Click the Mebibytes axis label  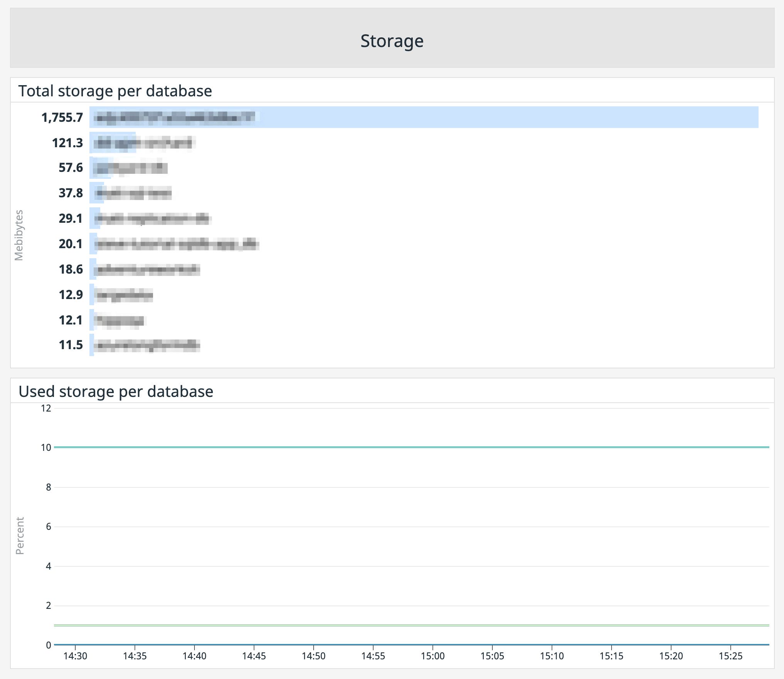point(19,237)
